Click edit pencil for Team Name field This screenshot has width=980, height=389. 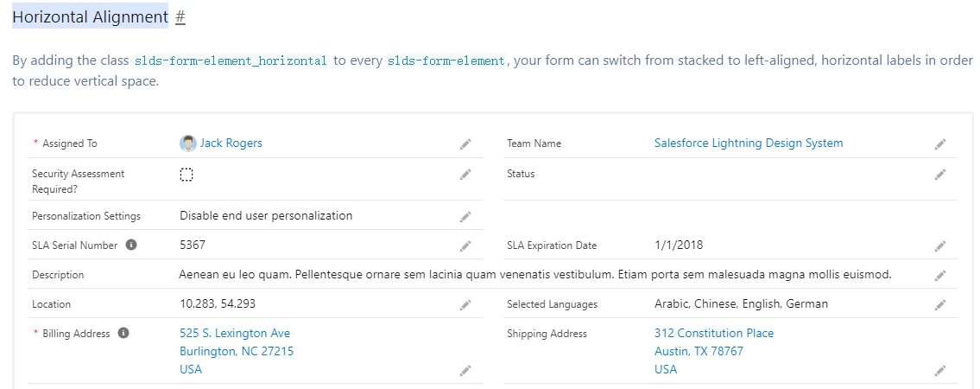(940, 144)
